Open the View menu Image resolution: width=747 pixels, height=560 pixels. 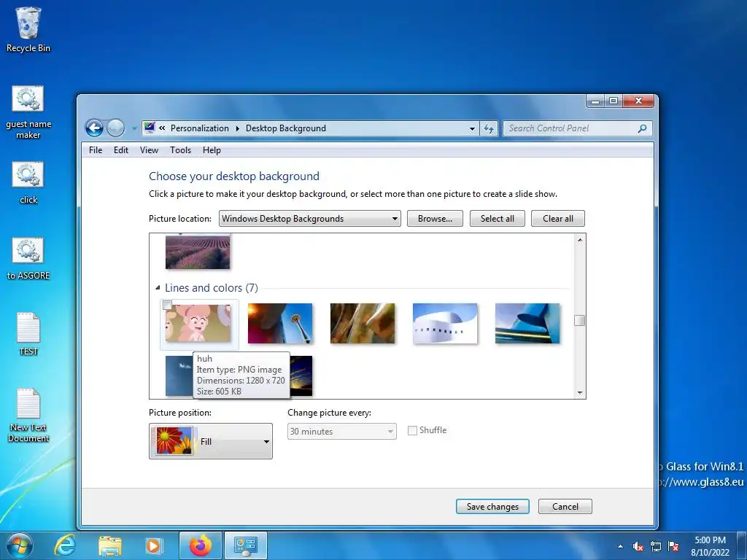click(149, 150)
